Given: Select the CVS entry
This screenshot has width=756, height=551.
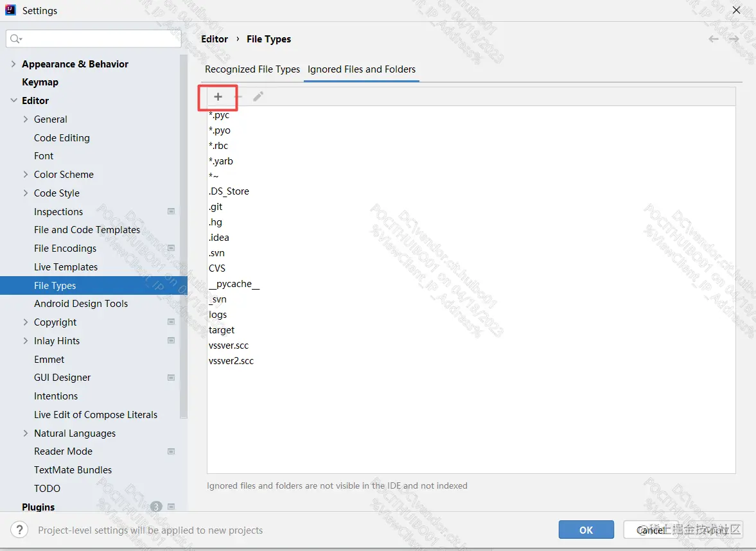Looking at the screenshot, I should [217, 268].
